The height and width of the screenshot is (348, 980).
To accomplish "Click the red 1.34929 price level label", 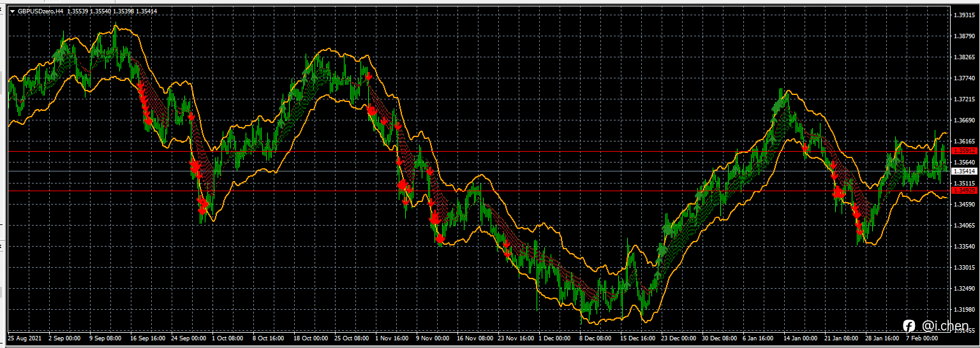I will coord(964,191).
